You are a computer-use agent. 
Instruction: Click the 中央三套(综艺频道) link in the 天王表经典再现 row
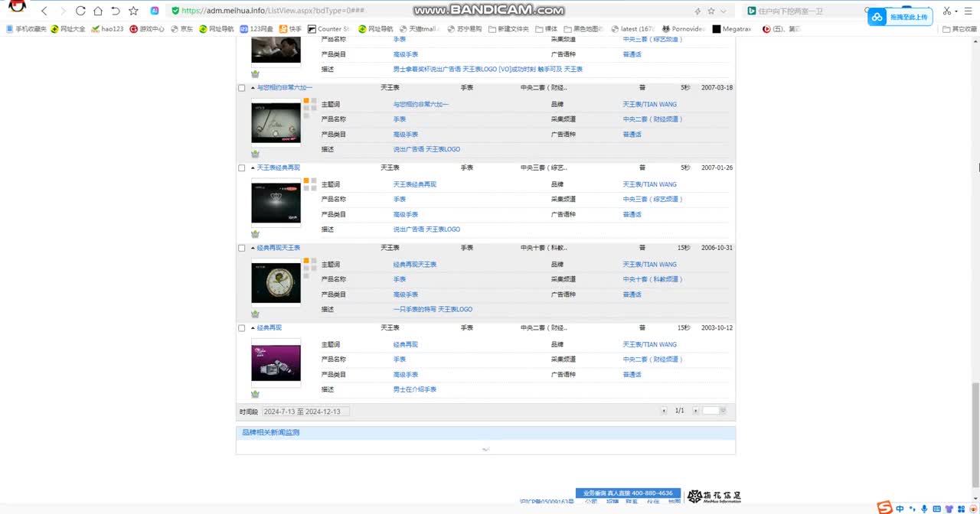point(652,199)
